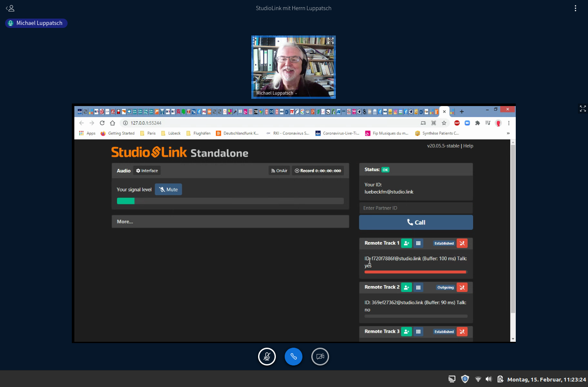This screenshot has height=387, width=588.
Task: Toggle the camera off button
Action: (320, 357)
